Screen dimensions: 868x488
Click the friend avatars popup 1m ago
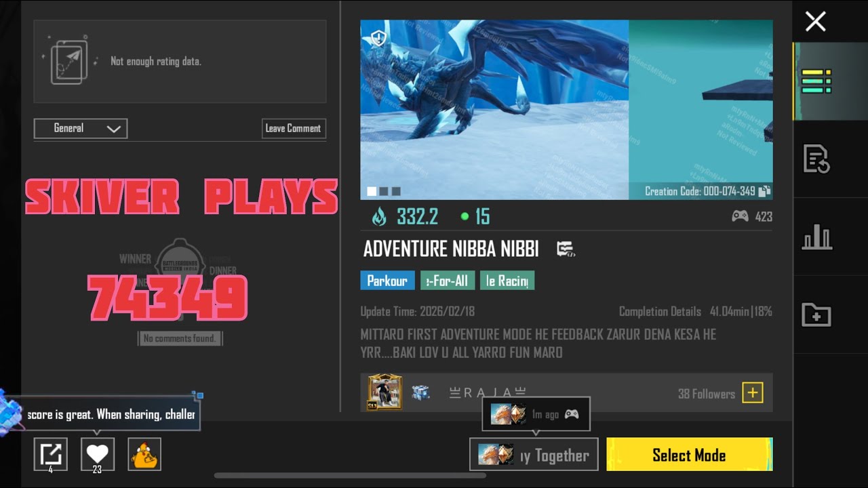click(x=536, y=414)
